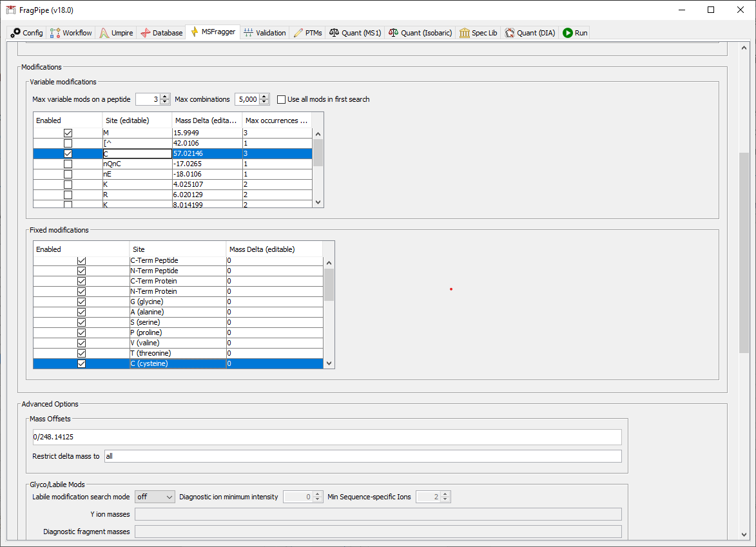Increase Max variable mods on a peptide
Viewport: 756px width, 547px height.
click(x=165, y=97)
